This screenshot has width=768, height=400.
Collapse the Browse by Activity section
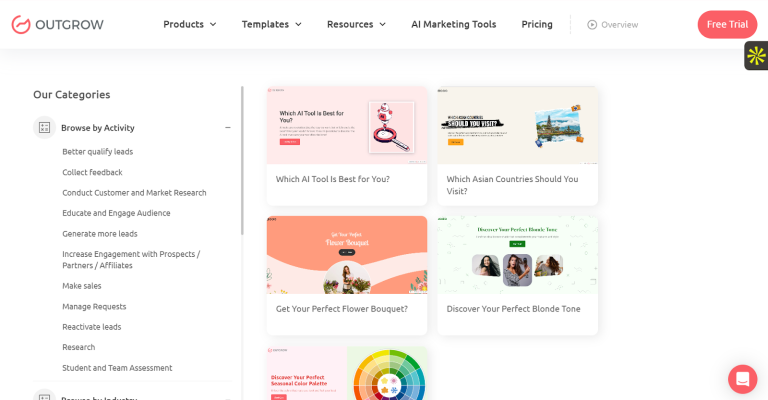coord(228,128)
